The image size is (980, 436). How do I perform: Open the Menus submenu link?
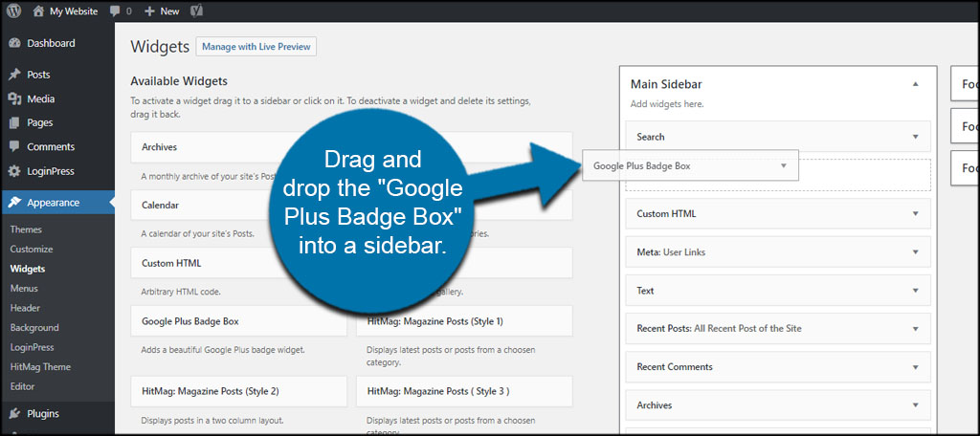point(24,288)
